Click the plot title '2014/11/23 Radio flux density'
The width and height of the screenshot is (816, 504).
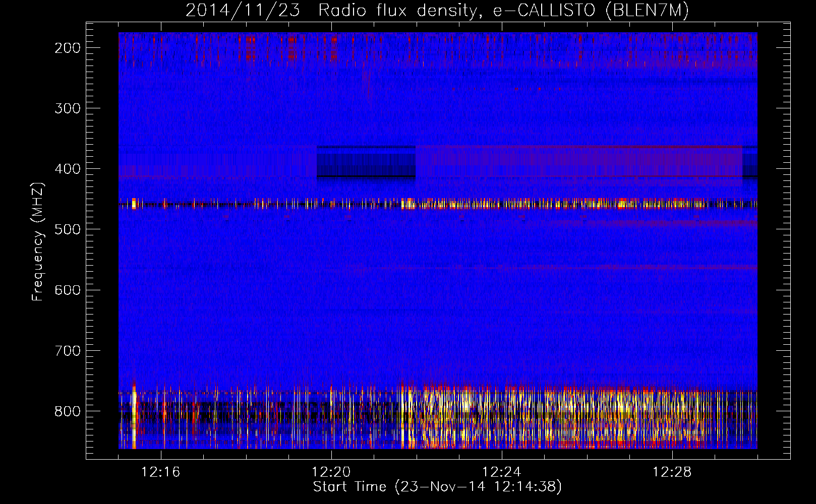point(437,10)
